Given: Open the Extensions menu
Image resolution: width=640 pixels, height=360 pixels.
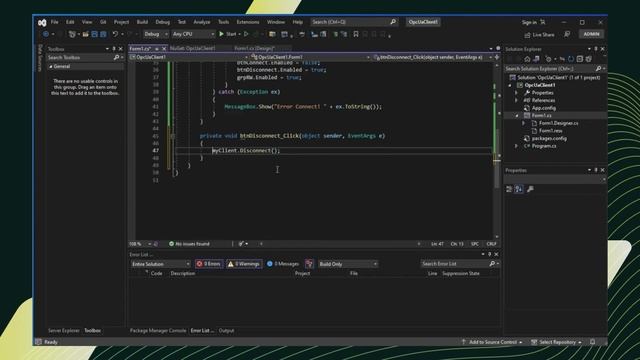Looking at the screenshot, I should 248,22.
